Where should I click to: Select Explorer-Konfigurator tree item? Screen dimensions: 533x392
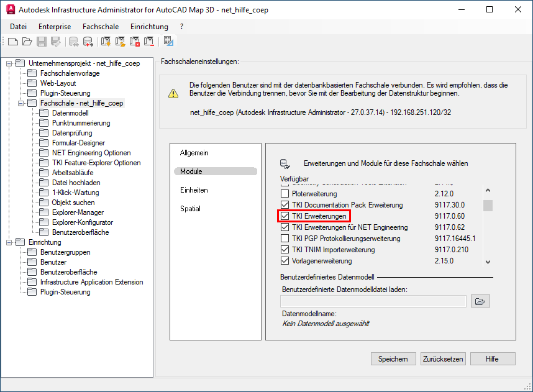click(x=83, y=222)
